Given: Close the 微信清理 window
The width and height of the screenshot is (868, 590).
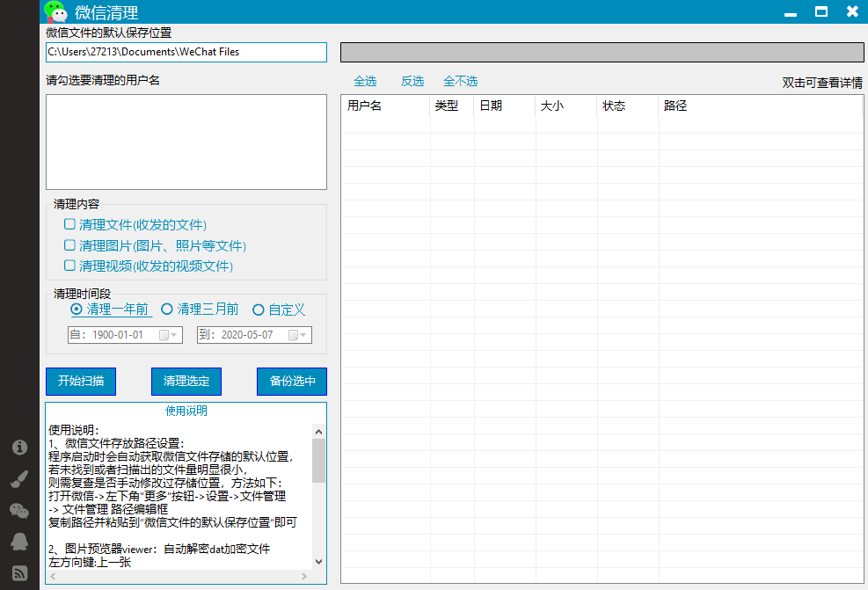Looking at the screenshot, I should click(x=852, y=11).
